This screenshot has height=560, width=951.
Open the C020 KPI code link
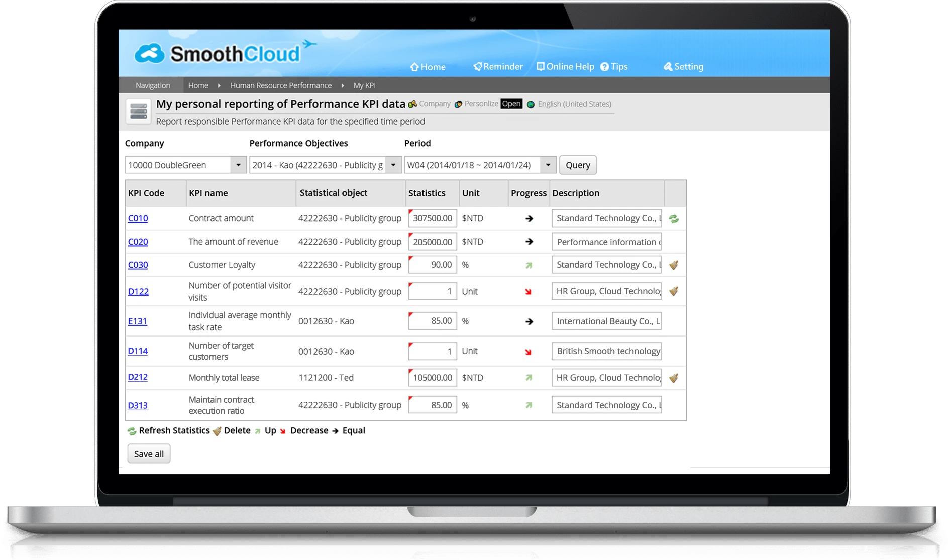(x=138, y=242)
